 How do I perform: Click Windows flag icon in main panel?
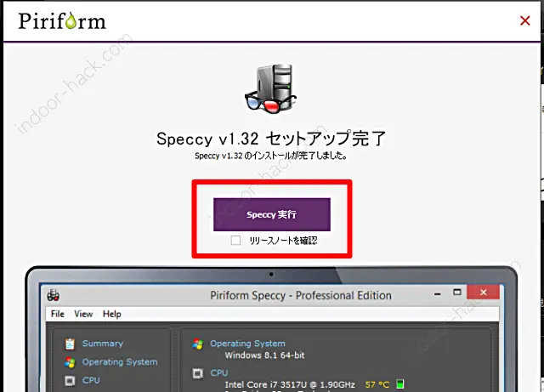click(x=198, y=344)
